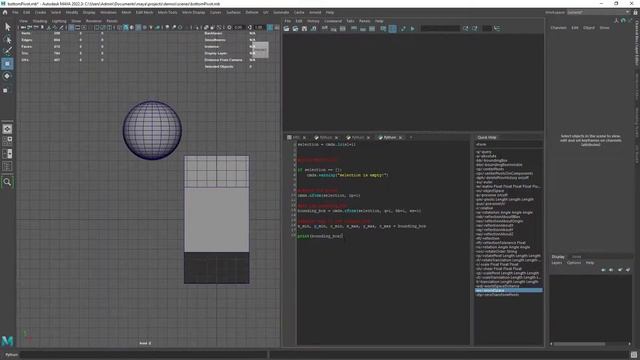Add a new tab with plus button

click(411, 138)
